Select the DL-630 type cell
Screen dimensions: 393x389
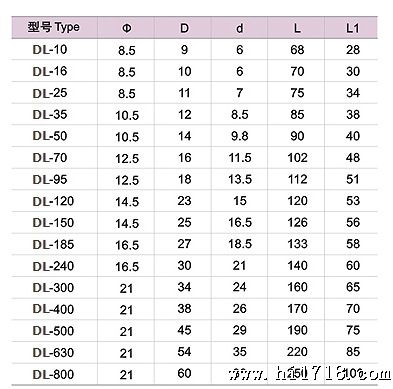click(x=53, y=352)
